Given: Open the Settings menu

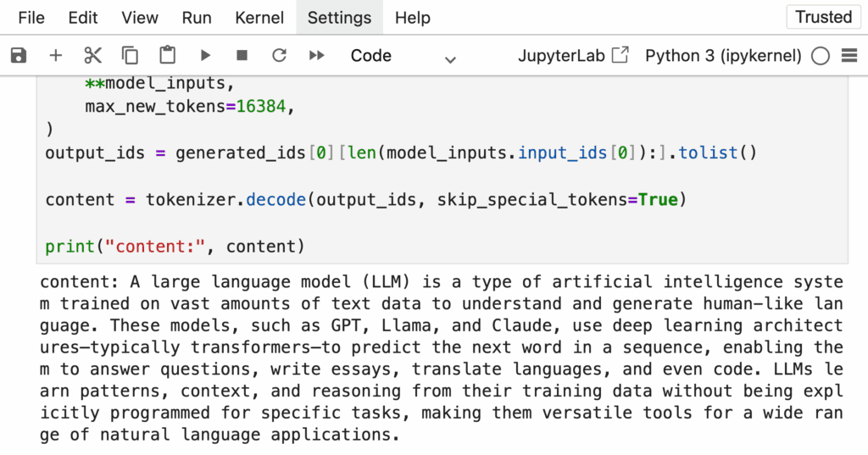Looking at the screenshot, I should [339, 18].
